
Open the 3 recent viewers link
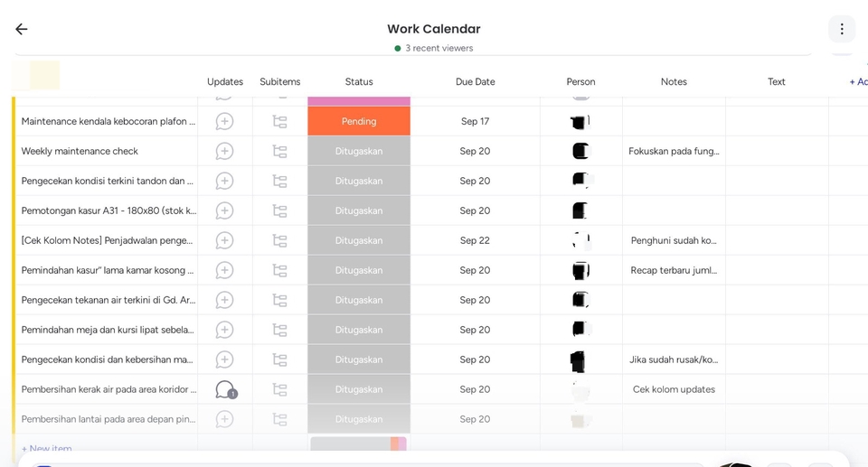439,48
